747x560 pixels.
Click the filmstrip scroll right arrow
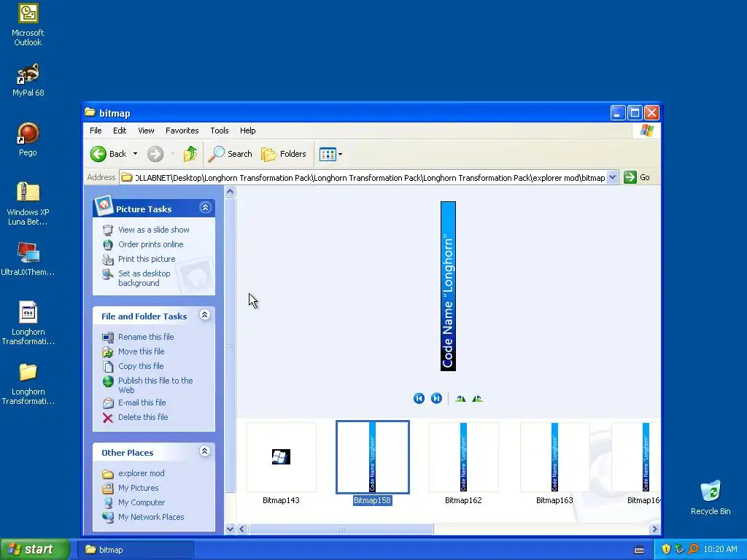coord(654,529)
